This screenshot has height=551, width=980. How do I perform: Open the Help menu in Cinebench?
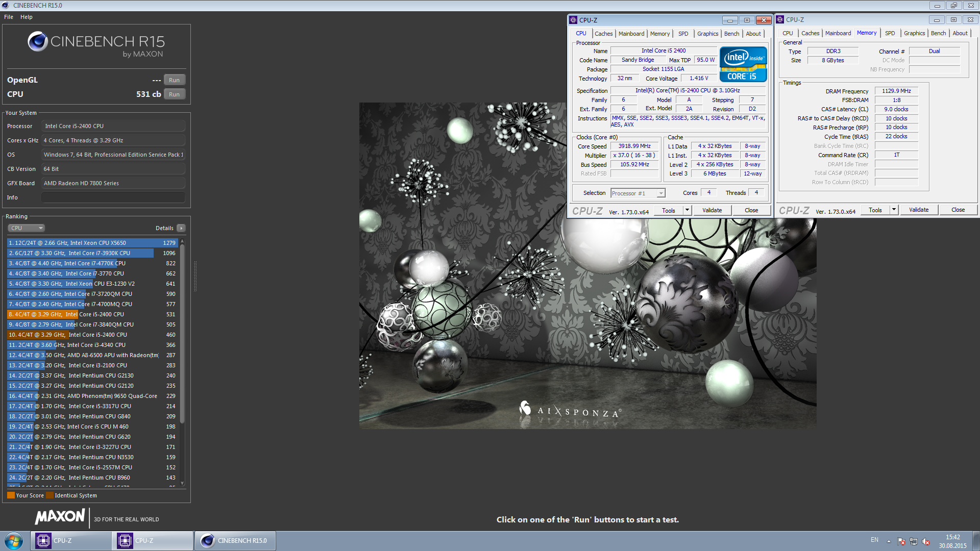click(x=27, y=17)
